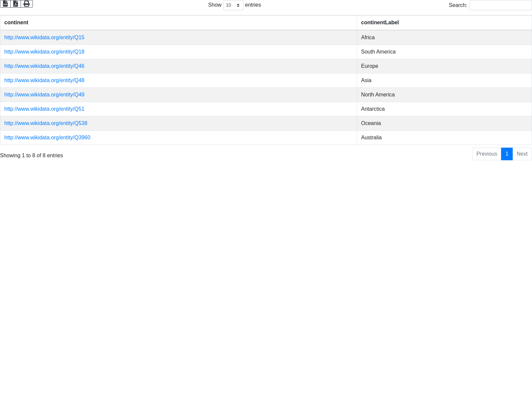The image size is (532, 399).
Task: Export table as CSV file
Action: (5, 4)
